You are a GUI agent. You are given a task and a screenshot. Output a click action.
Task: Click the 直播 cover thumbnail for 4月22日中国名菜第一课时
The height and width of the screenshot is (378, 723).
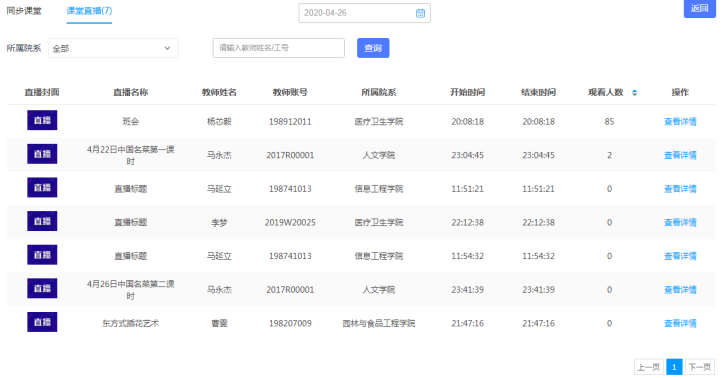pos(42,154)
